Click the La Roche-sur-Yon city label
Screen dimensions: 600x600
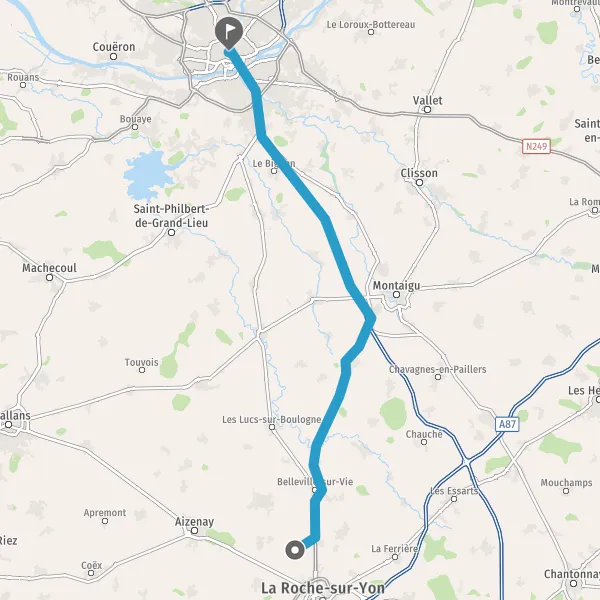pyautogui.click(x=323, y=588)
